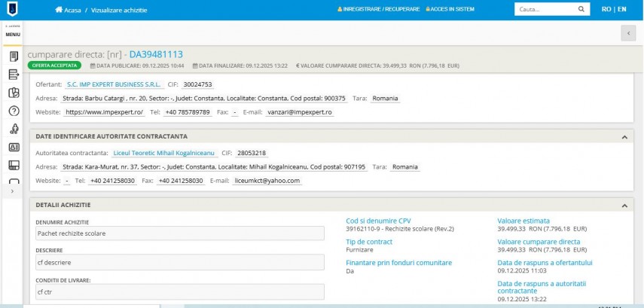Image resolution: width=644 pixels, height=308 pixels.
Task: Click the ID card icon in left sidebar
Action: [13, 148]
